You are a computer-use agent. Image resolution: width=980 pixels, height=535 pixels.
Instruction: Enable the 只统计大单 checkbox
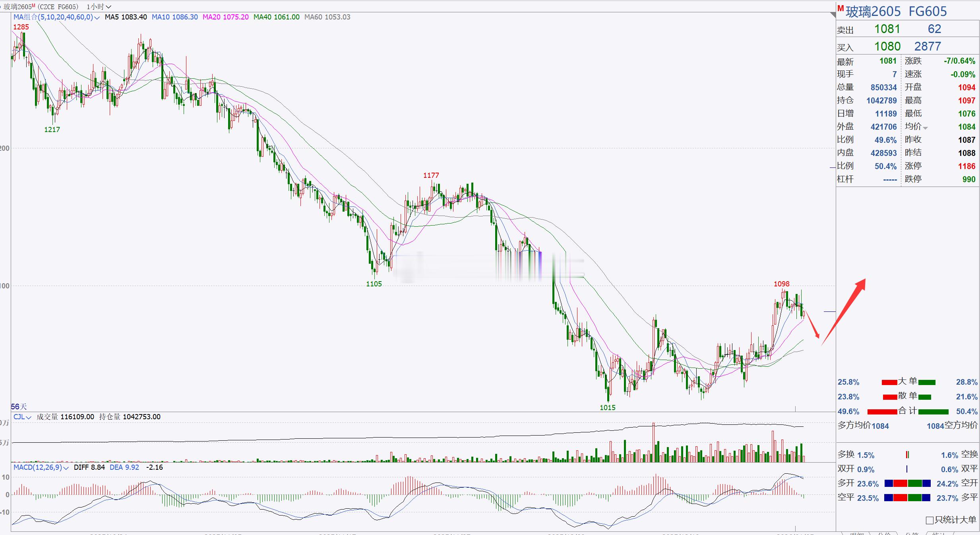(x=930, y=520)
